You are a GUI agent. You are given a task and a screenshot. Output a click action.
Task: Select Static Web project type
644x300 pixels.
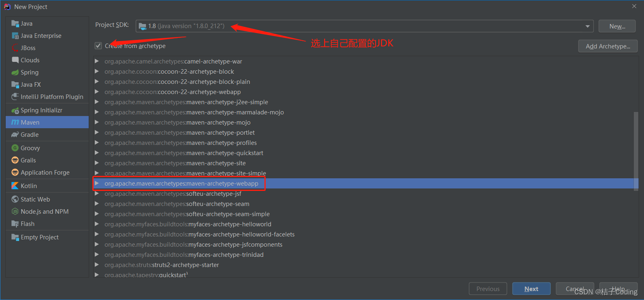[x=47, y=199]
